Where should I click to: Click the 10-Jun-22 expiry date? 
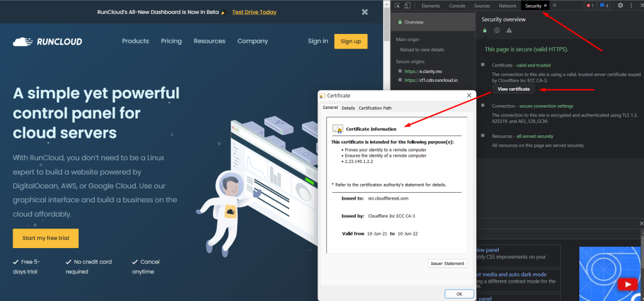pyautogui.click(x=408, y=234)
